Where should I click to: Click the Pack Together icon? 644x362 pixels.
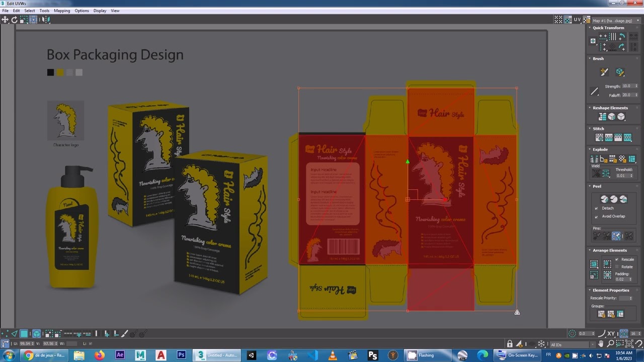tap(607, 264)
